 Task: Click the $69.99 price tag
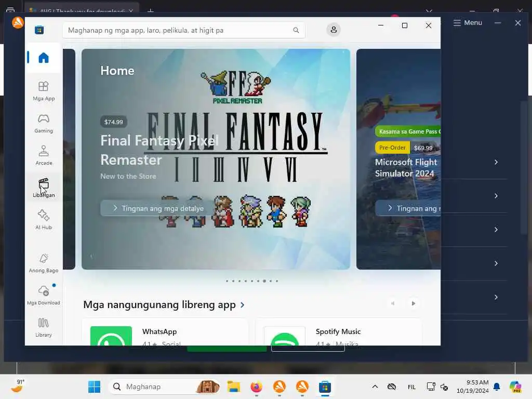(x=423, y=148)
